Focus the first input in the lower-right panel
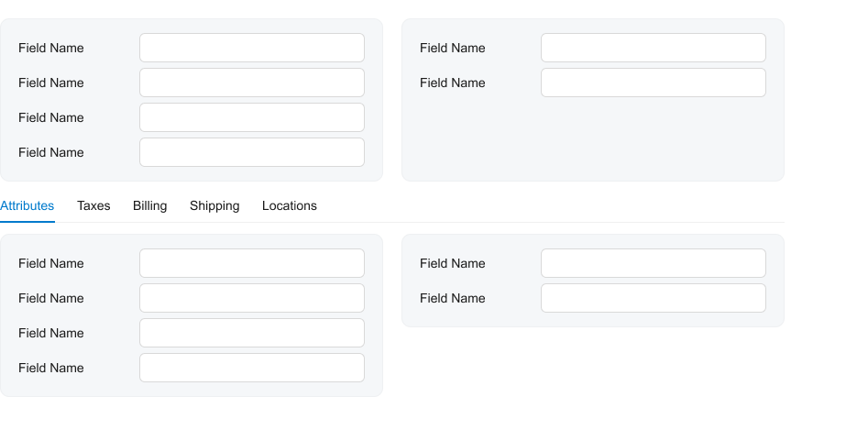The width and height of the screenshot is (868, 441). coord(654,263)
